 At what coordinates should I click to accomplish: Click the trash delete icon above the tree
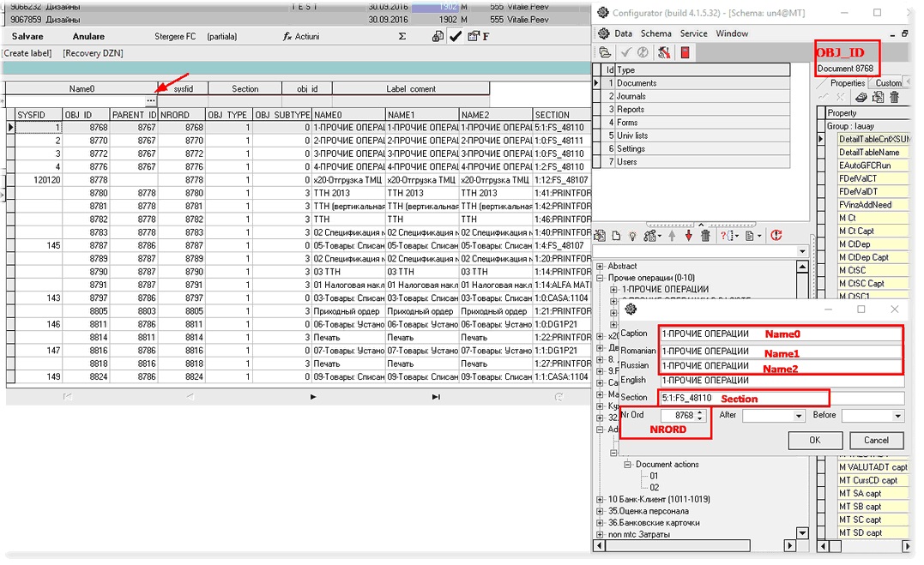705,236
